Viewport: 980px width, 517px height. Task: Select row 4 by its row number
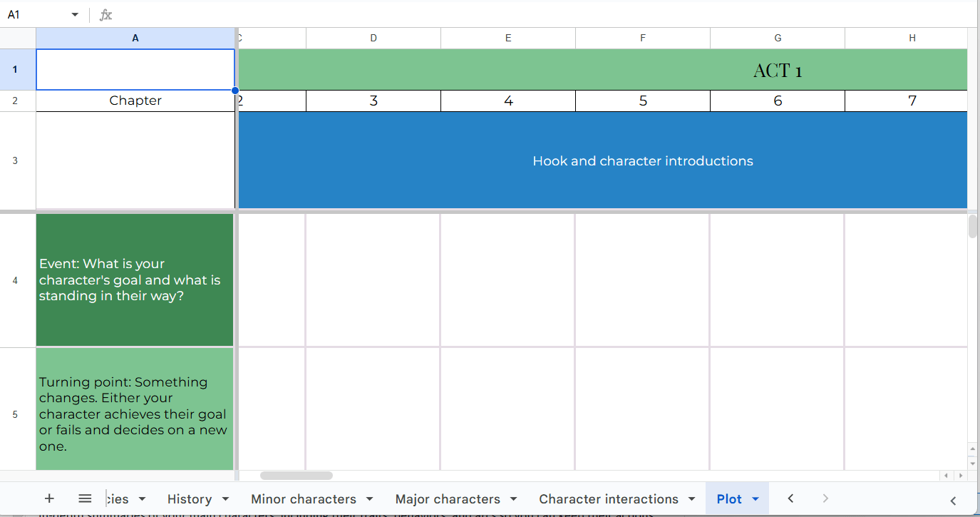click(15, 280)
